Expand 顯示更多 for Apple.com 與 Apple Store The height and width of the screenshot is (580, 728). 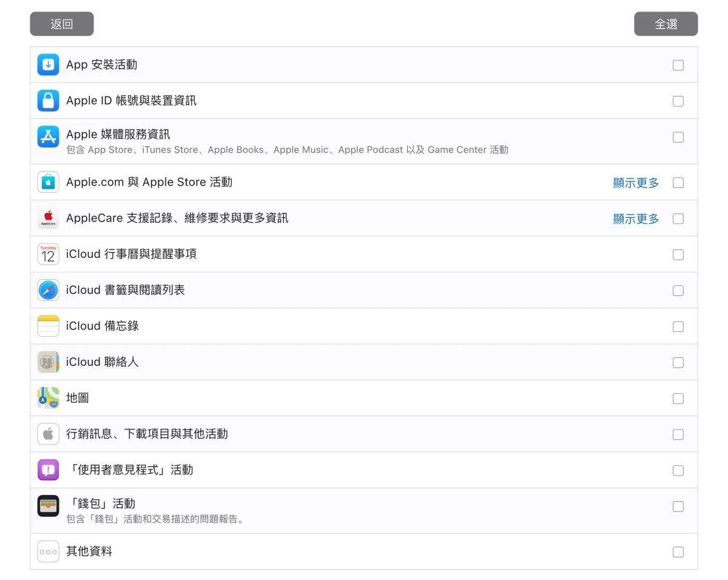636,183
